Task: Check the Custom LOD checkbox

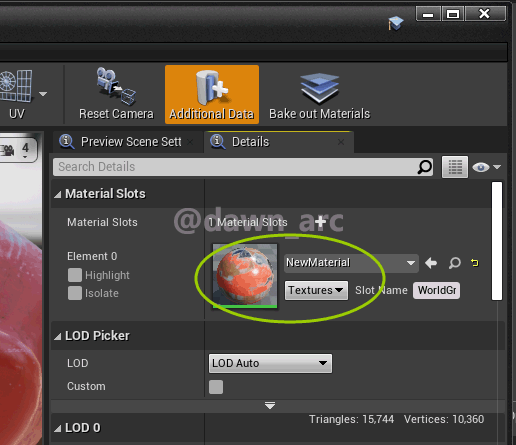Action: coord(216,387)
